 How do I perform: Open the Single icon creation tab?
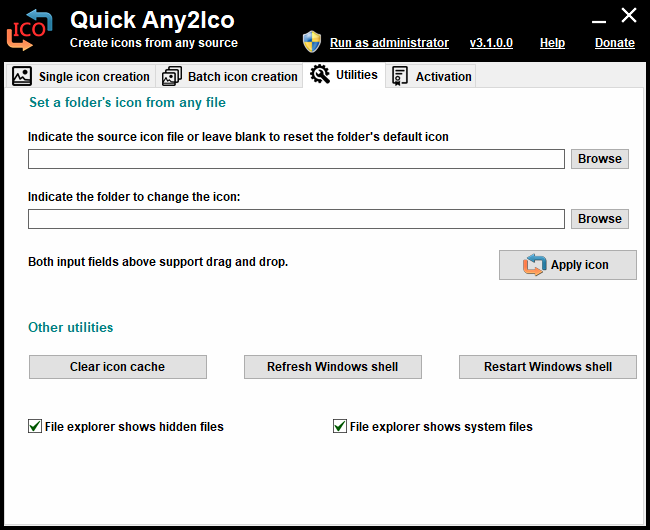pyautogui.click(x=81, y=76)
